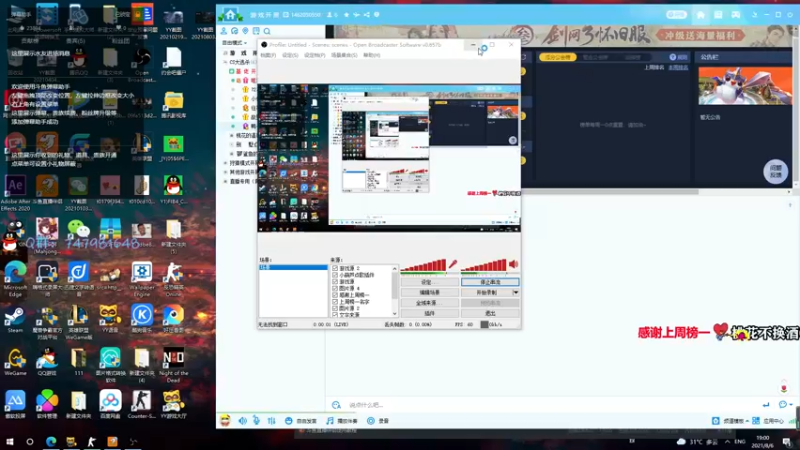
Task: Click the speaker volume icon in YY bottom bar
Action: tap(242, 421)
